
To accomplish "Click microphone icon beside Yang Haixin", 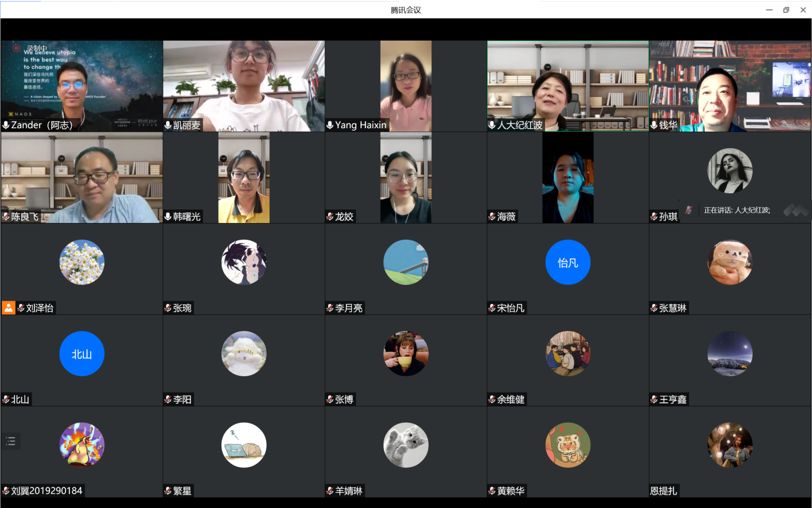I will pyautogui.click(x=330, y=125).
